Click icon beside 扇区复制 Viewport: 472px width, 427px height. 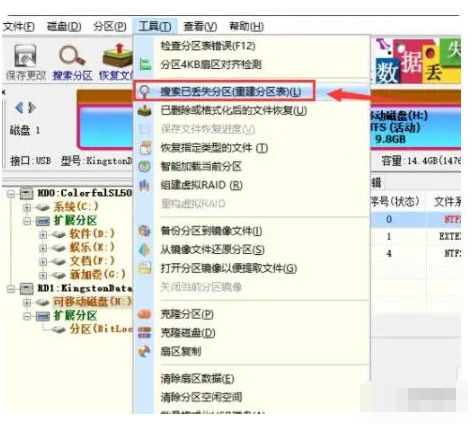click(x=144, y=351)
